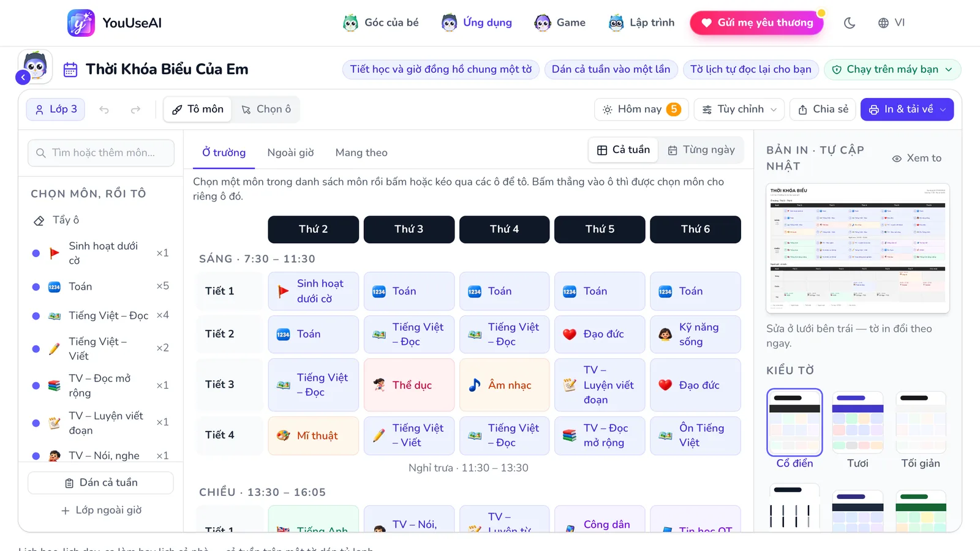The width and height of the screenshot is (980, 551).
Task: Choose the Tươi sheet style swatch
Action: point(858,431)
